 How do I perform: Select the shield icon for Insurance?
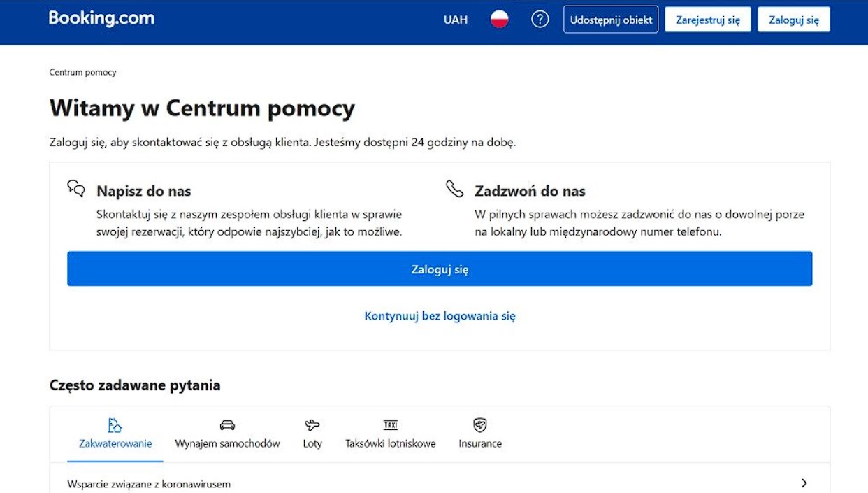[x=480, y=425]
